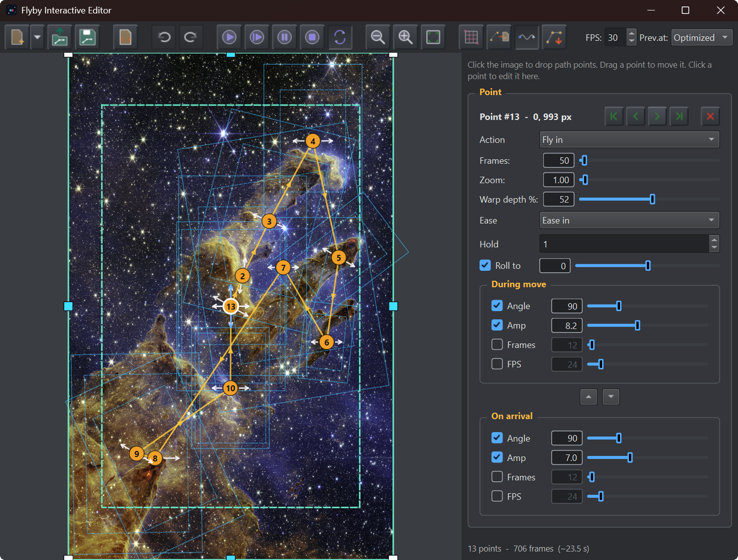This screenshot has height=560, width=738.
Task: Toggle the grid overlay icon
Action: pyautogui.click(x=471, y=37)
